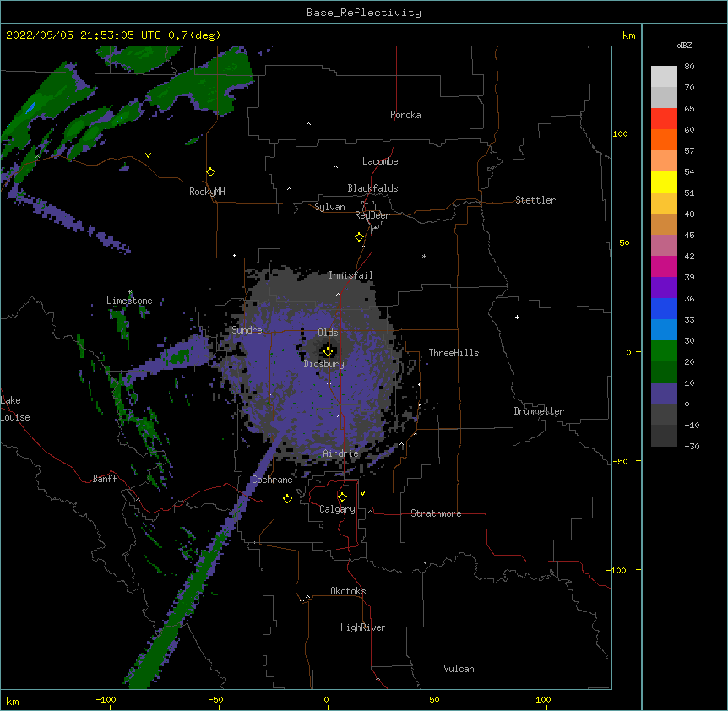Pick the magenta 39-42 dBZ legend swatch
Screen dimensions: 728x711
[x=664, y=267]
